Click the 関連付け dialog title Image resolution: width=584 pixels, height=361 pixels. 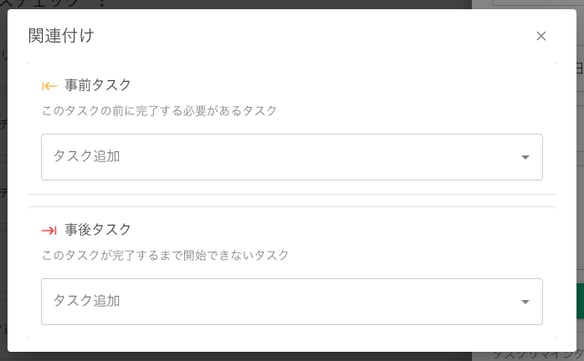(x=61, y=36)
